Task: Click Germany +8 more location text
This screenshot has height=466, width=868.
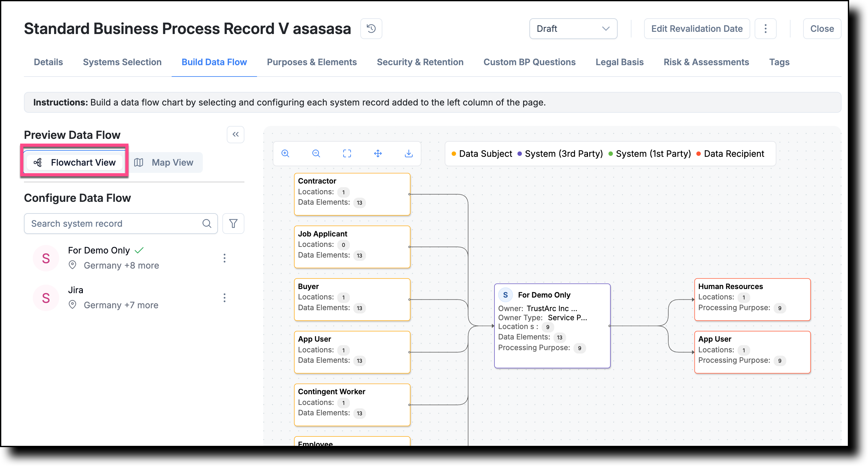Action: click(121, 265)
